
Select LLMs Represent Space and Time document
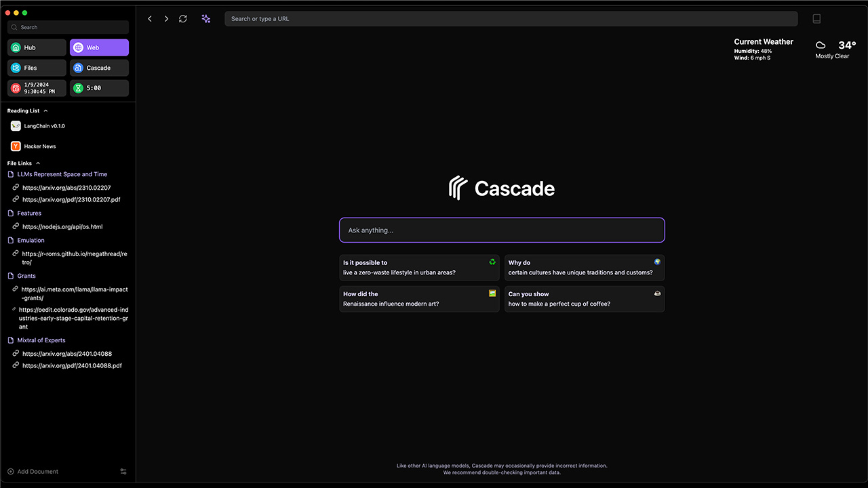[x=62, y=174]
